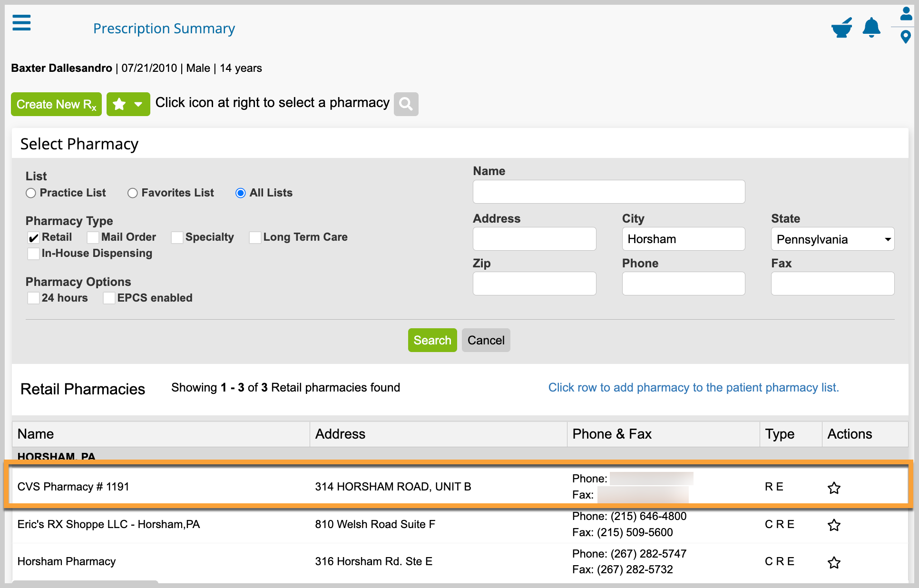
Task: Click phone (215) 646-4800
Action: pyautogui.click(x=648, y=516)
